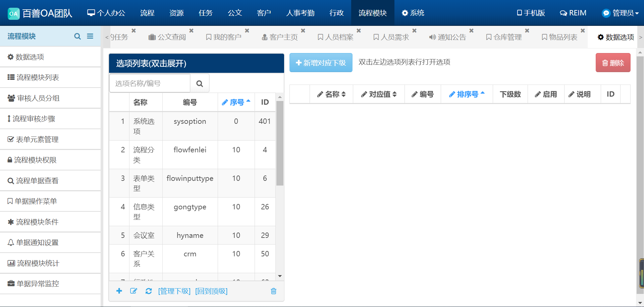Image resolution: width=644 pixels, height=307 pixels.
Task: Click the option search magnifier button
Action: pyautogui.click(x=200, y=84)
